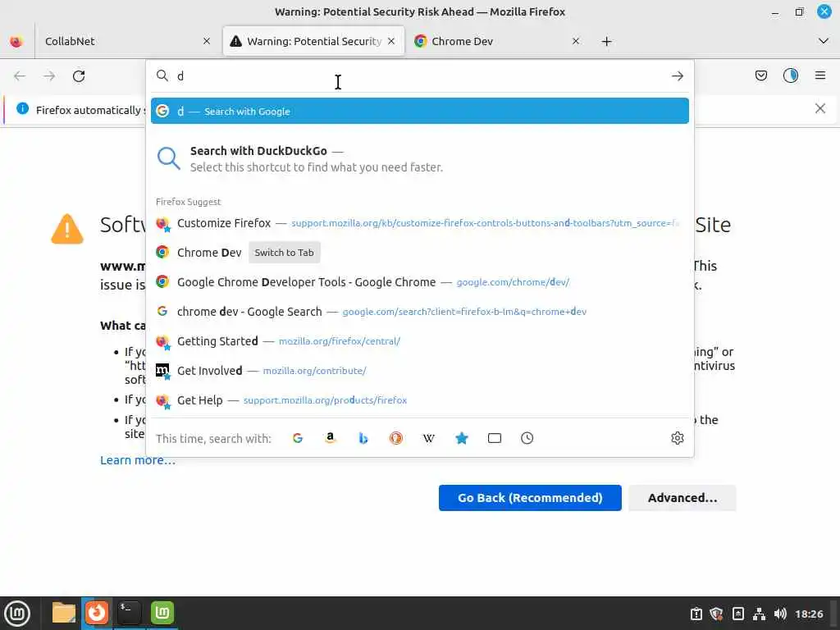Choose Search with DuckDuckGo shortcut suggestion

click(x=419, y=158)
